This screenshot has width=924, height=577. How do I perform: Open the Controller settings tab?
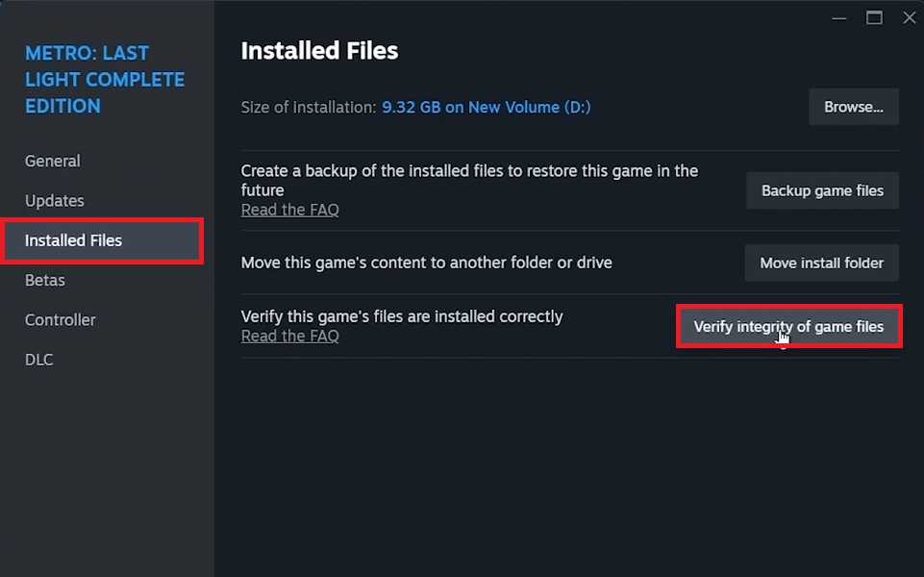click(x=61, y=320)
